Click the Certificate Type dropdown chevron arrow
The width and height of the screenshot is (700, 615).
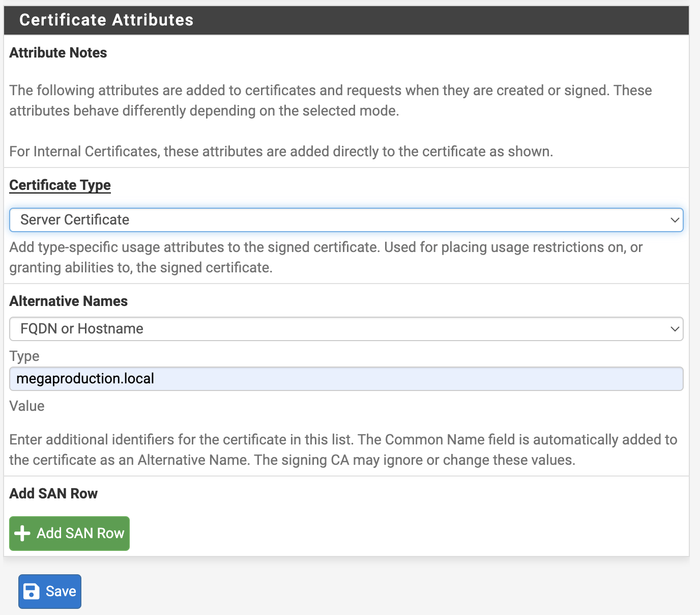675,220
